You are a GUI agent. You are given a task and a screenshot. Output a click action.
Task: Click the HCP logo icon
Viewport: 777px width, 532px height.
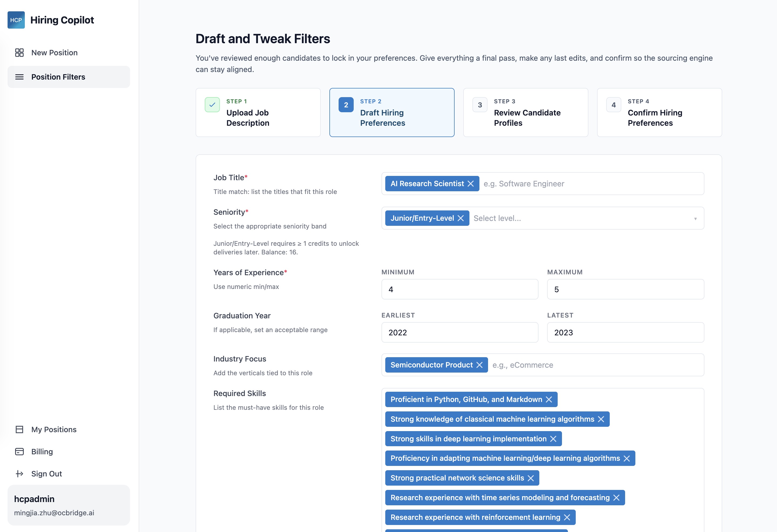tap(16, 20)
